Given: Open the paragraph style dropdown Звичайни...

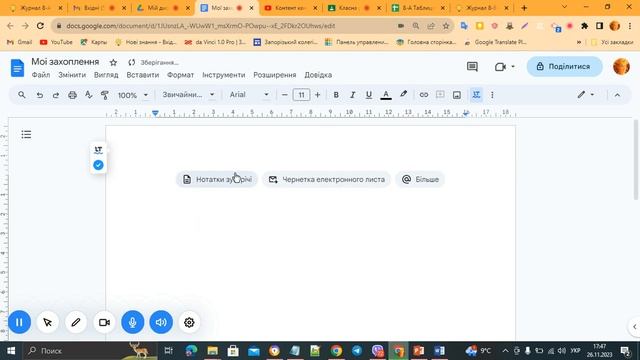Looking at the screenshot, I should point(188,95).
